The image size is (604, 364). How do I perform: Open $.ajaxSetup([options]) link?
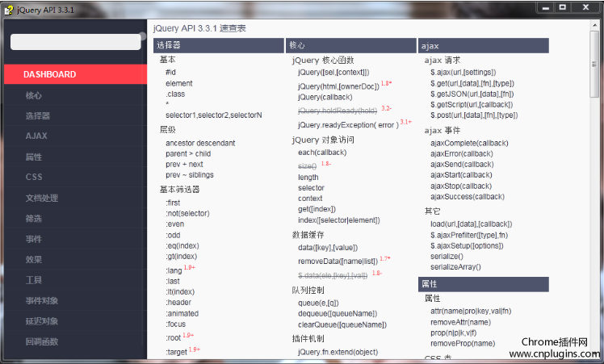pos(467,245)
